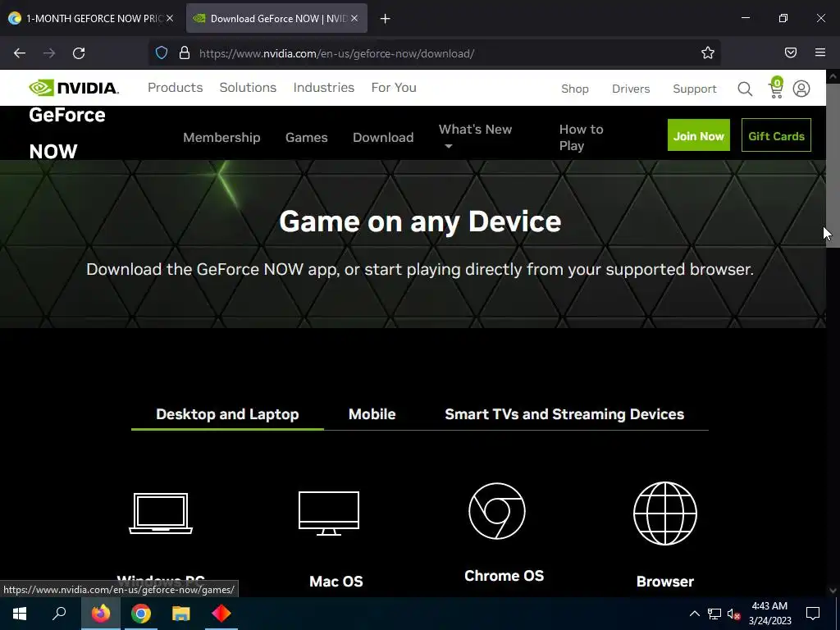Click the browser forward arrow

[x=49, y=53]
